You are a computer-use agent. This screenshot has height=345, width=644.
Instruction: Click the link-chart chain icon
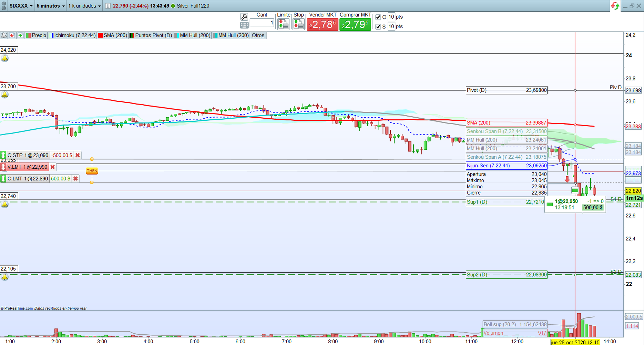[4, 6]
